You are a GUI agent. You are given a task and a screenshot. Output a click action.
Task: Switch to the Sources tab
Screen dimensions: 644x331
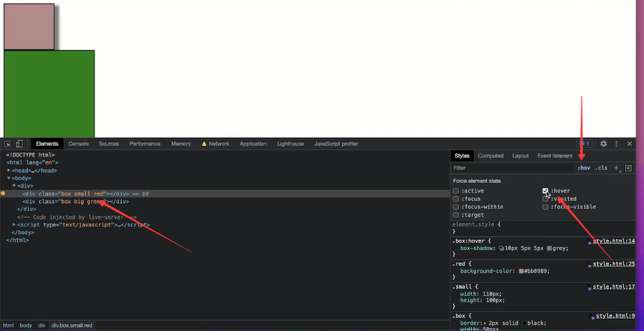109,144
